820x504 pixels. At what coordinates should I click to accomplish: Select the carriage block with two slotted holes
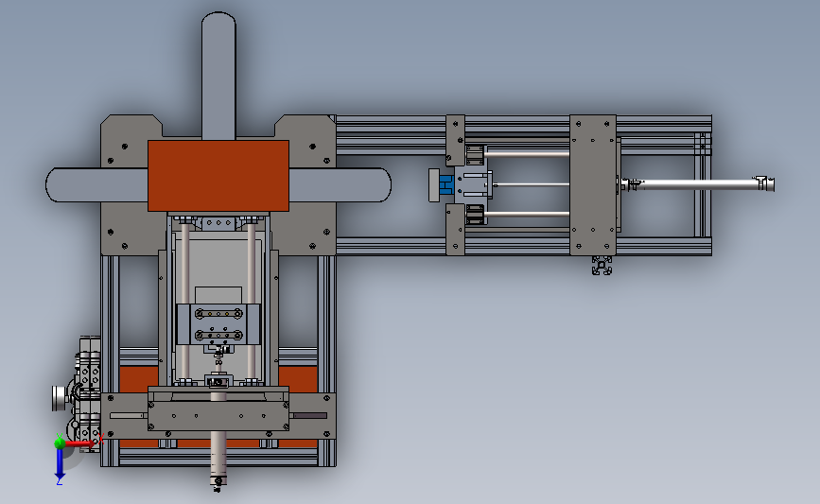pyautogui.click(x=218, y=324)
